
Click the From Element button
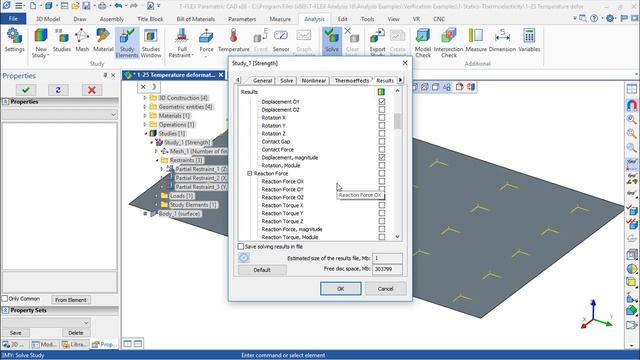click(71, 300)
